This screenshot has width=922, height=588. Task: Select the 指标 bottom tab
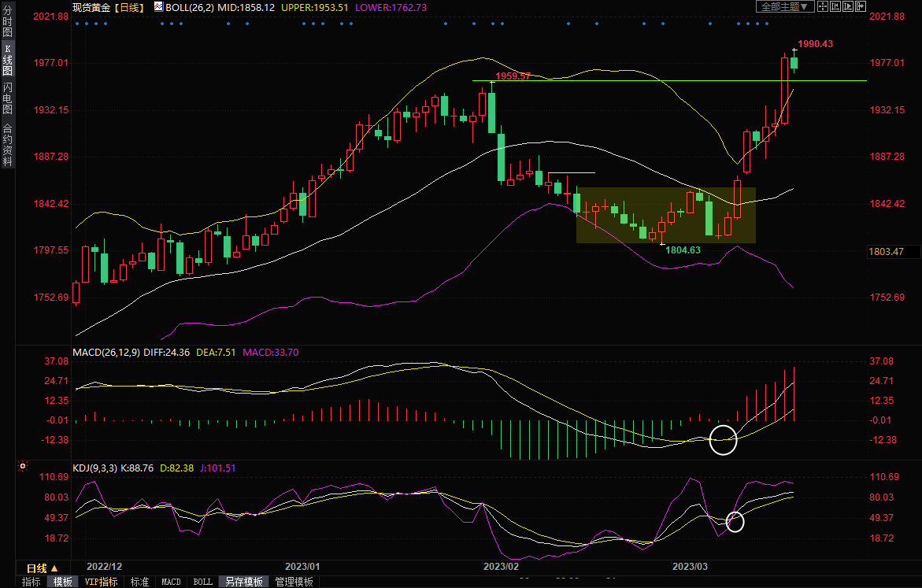click(x=31, y=582)
